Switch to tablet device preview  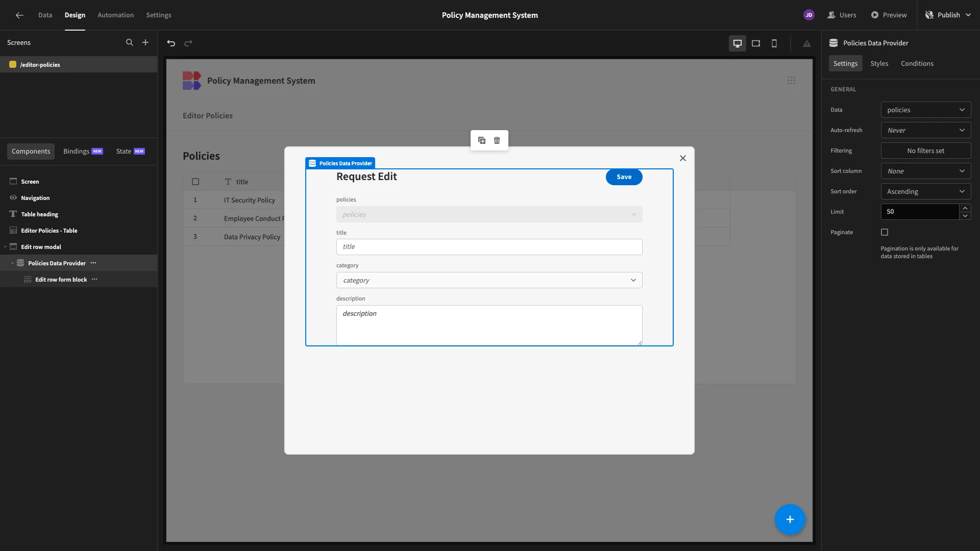(756, 43)
